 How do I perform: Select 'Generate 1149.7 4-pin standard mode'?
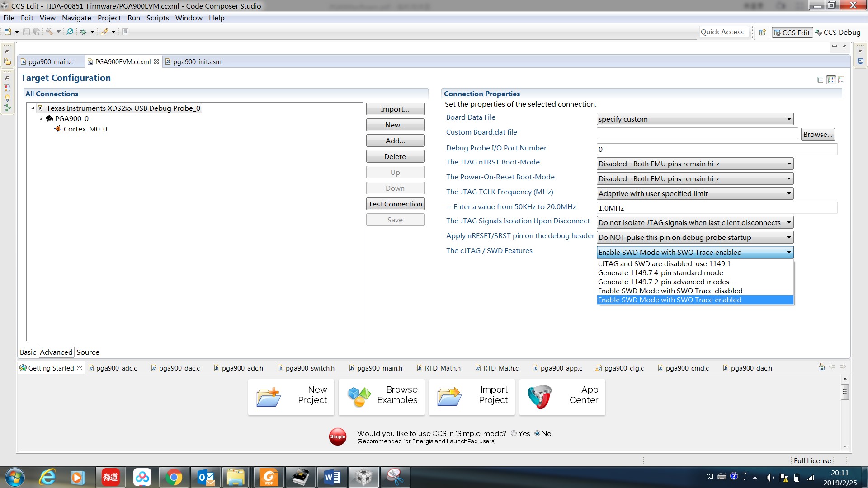pyautogui.click(x=695, y=273)
